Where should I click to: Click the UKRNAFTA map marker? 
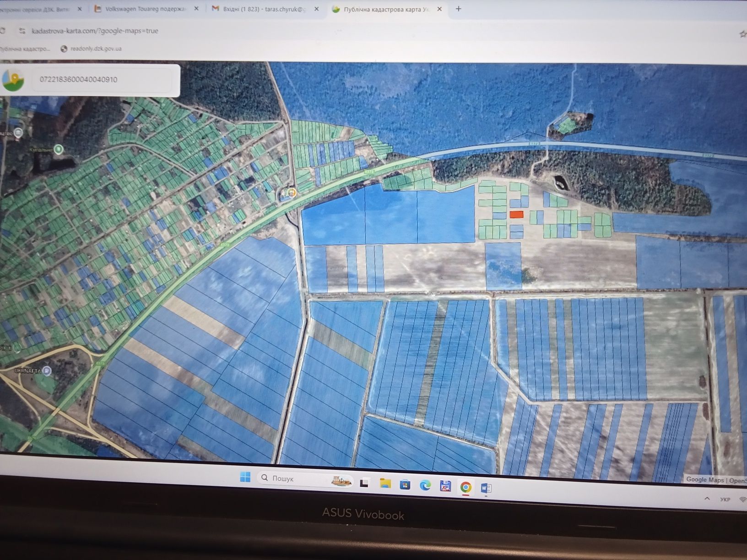tap(47, 370)
